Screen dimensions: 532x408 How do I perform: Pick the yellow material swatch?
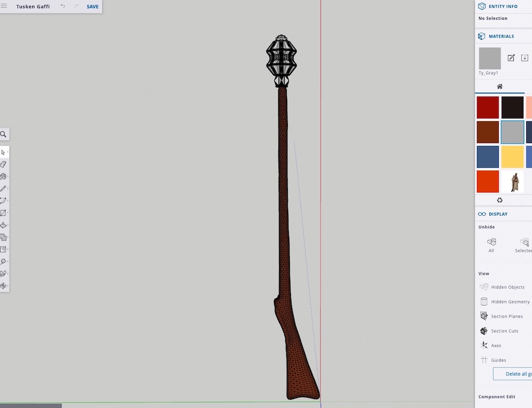pyautogui.click(x=512, y=157)
